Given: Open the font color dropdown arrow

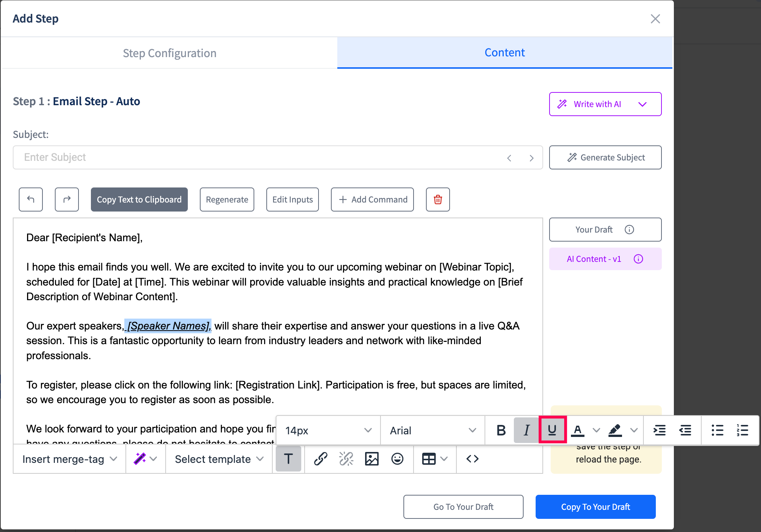Looking at the screenshot, I should [596, 430].
